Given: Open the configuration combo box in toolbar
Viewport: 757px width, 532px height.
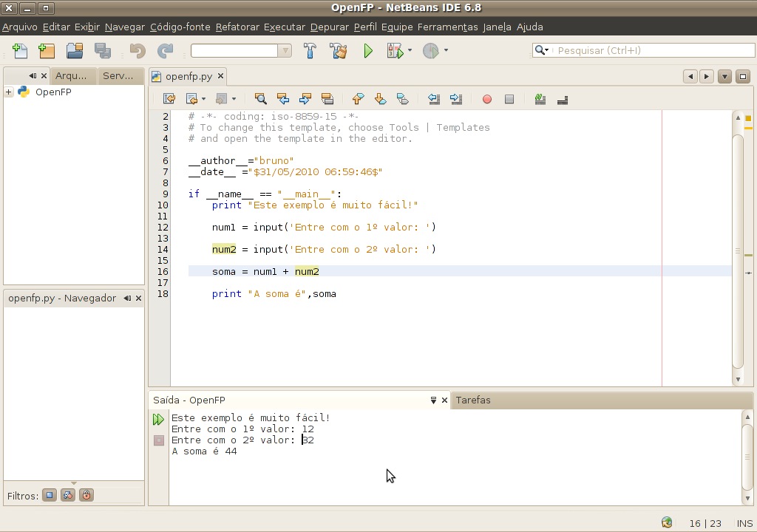Looking at the screenshot, I should 285,51.
